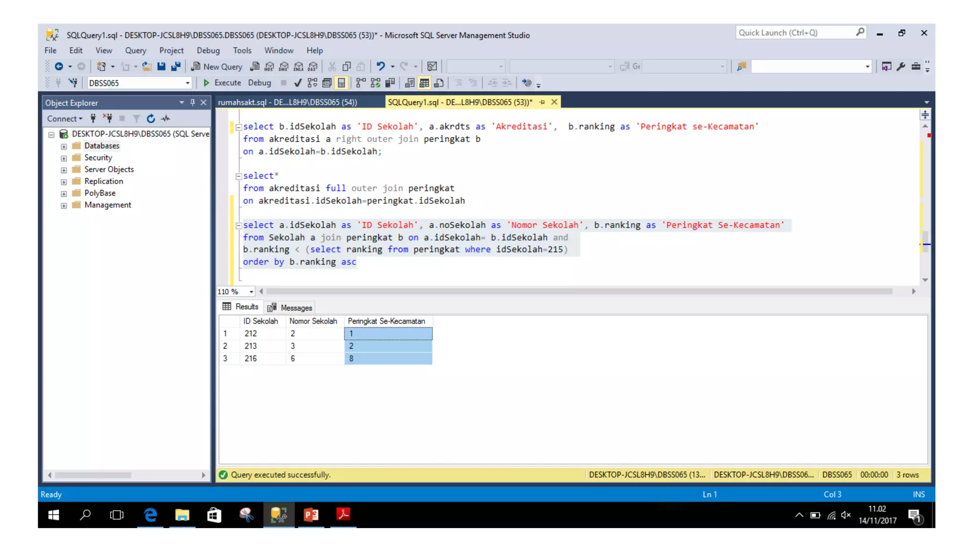Expand the Replication node
Screen dimensions: 980x551
[x=64, y=182]
